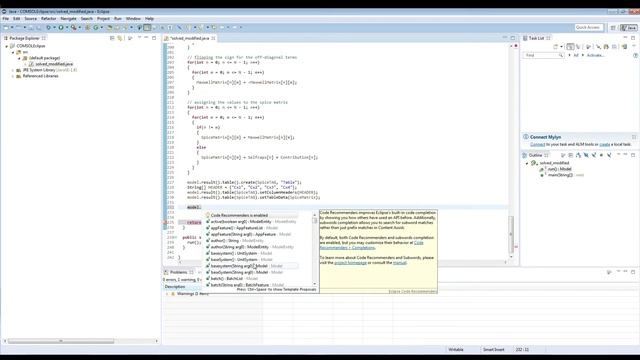
Task: Select solved_modified.java in Package Explorer
Action: tap(54, 64)
